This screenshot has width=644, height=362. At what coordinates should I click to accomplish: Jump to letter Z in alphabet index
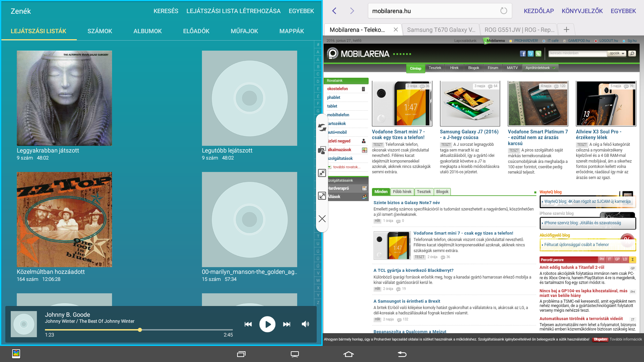(x=318, y=303)
